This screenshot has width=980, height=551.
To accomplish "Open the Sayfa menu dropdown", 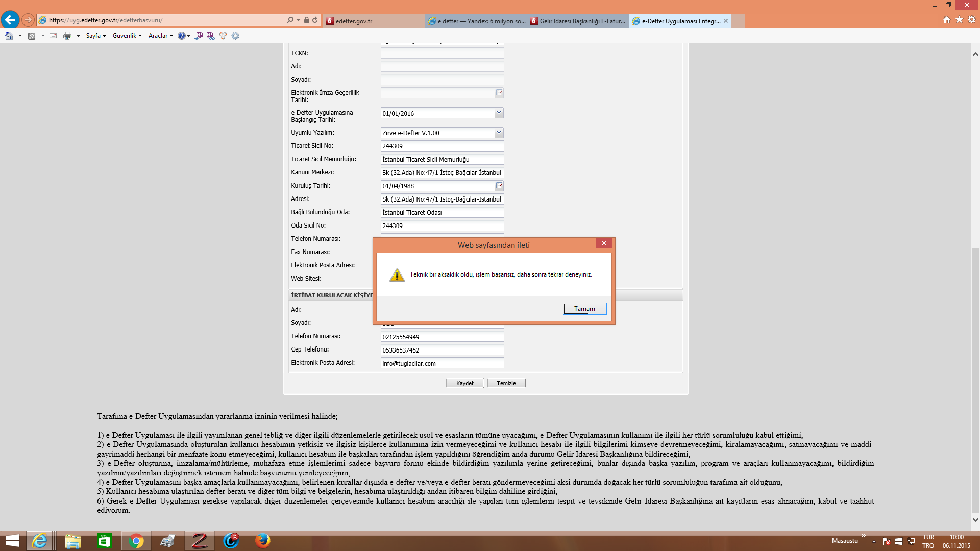I will (95, 36).
